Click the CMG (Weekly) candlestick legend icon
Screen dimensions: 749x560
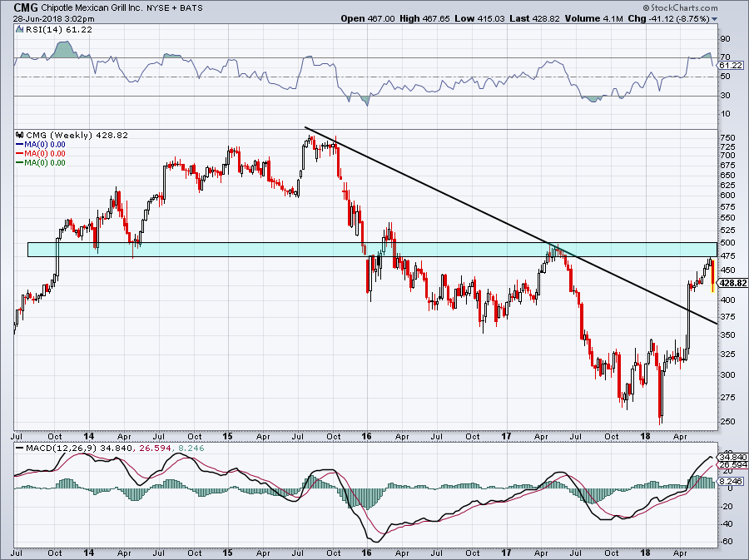[x=20, y=135]
